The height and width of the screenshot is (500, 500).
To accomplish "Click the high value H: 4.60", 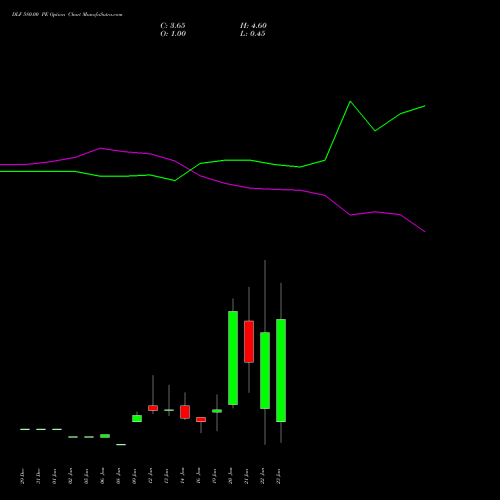I will (253, 26).
